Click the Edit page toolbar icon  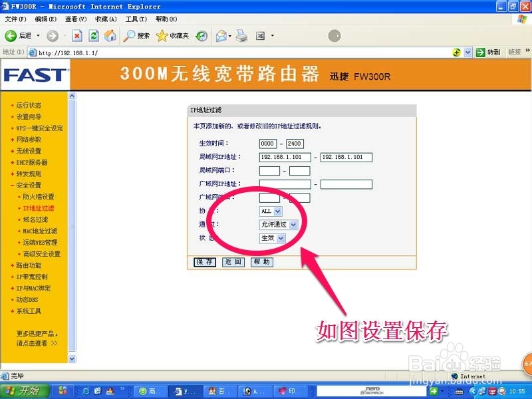(260, 36)
